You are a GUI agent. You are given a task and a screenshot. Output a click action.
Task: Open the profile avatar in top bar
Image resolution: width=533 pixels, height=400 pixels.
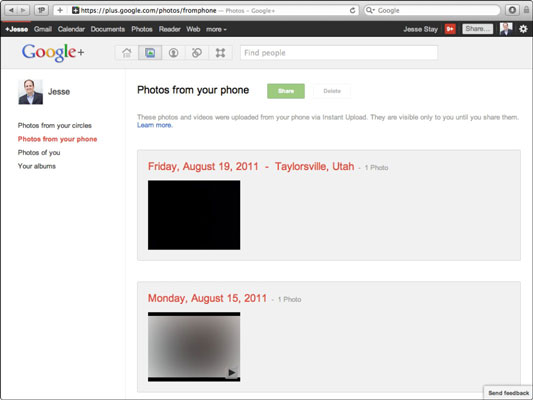click(x=506, y=29)
